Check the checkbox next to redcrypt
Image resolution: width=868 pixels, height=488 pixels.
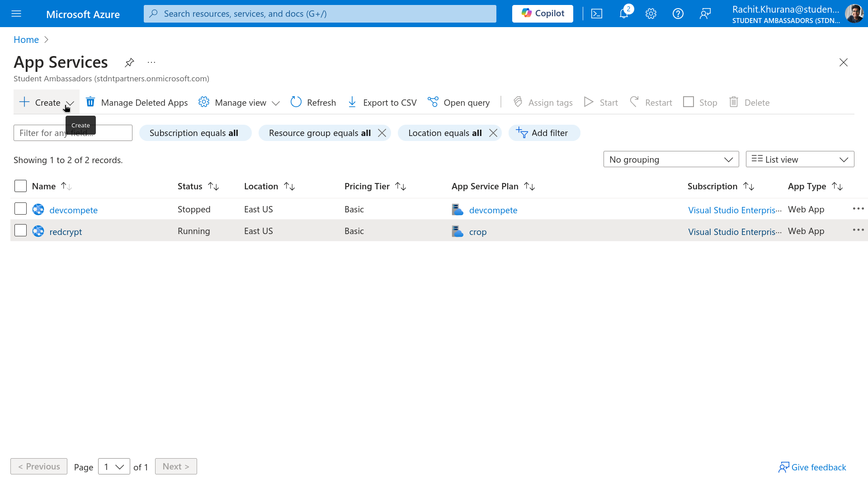pos(20,230)
